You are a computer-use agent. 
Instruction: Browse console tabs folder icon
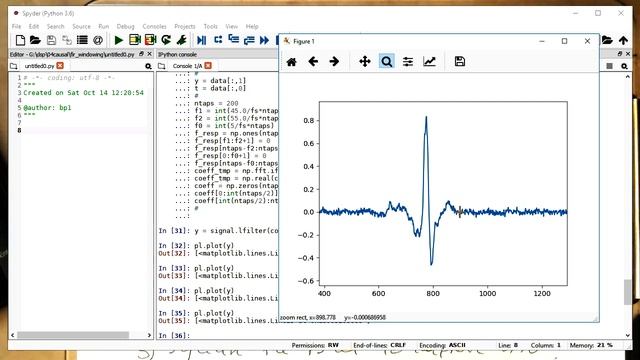click(162, 66)
